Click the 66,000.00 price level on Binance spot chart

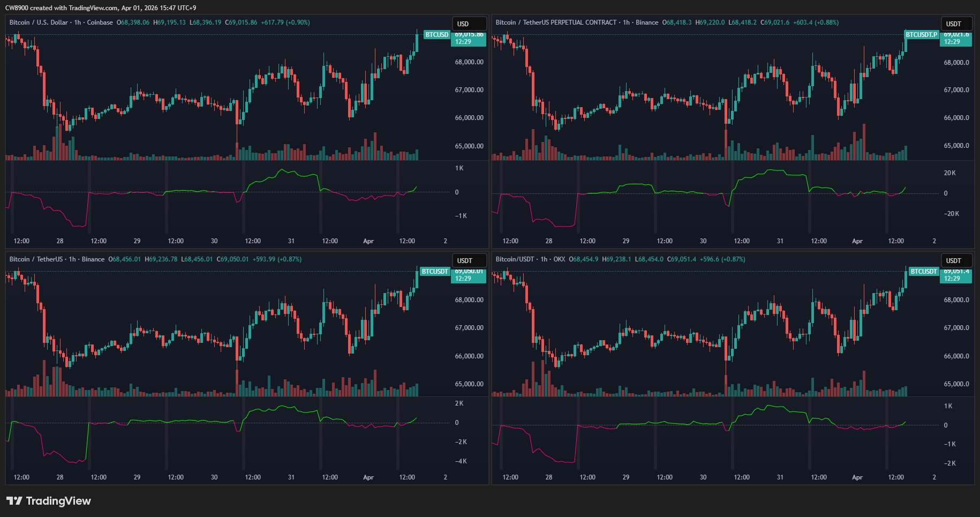coord(469,356)
